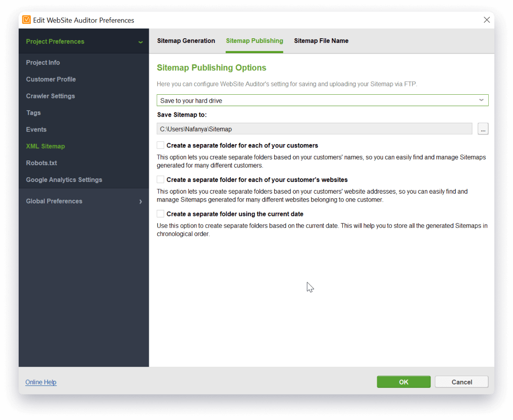Click the Sitemap Publishing Options heading

[211, 68]
